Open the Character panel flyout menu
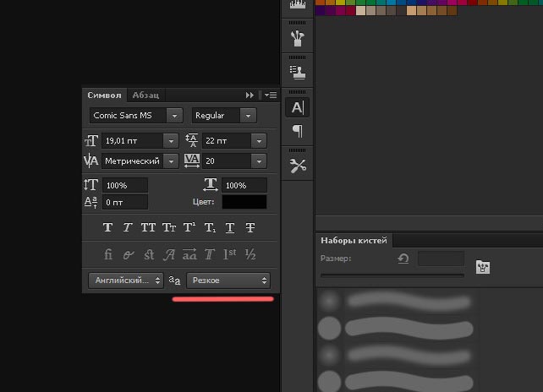 (x=270, y=95)
